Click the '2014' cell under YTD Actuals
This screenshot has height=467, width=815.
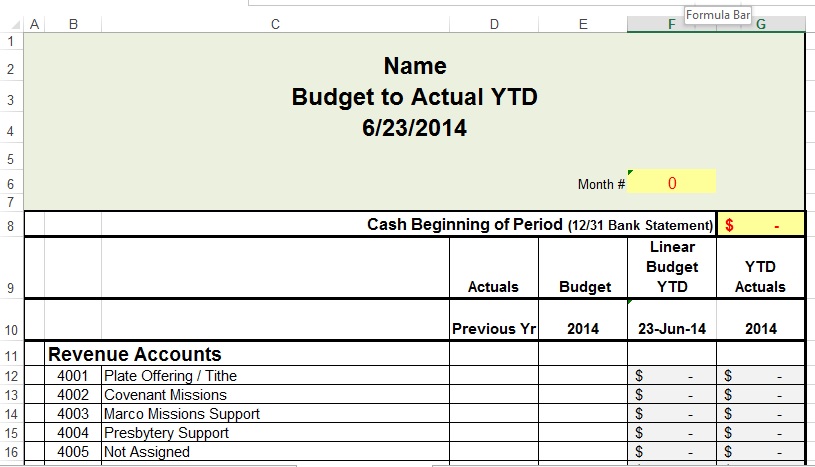761,320
